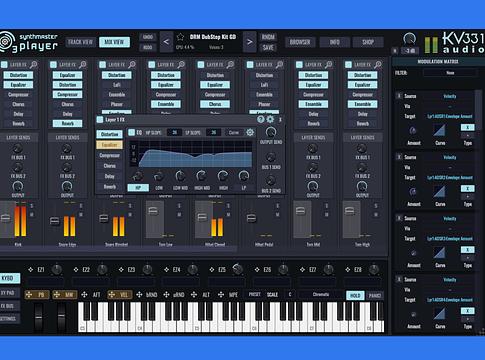Click the pitch bend wheel slider
The width and height of the screenshot is (485, 360).
click(x=39, y=317)
